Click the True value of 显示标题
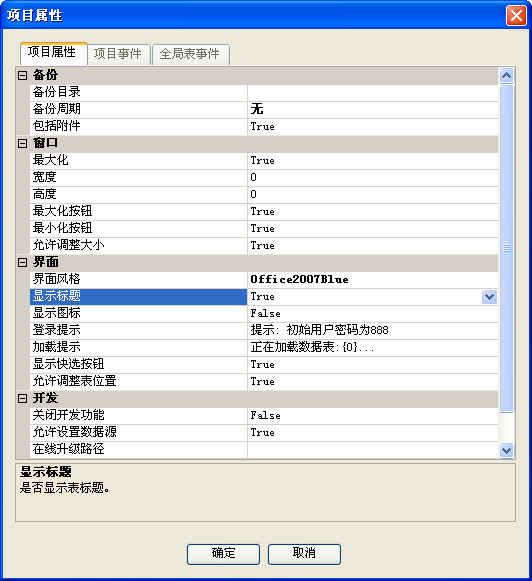 [x=263, y=297]
